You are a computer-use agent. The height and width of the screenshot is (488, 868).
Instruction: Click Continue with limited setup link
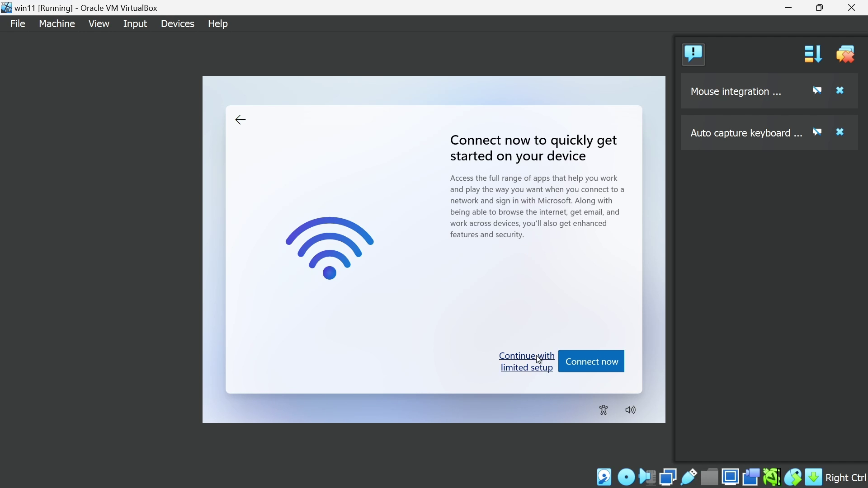527,362
